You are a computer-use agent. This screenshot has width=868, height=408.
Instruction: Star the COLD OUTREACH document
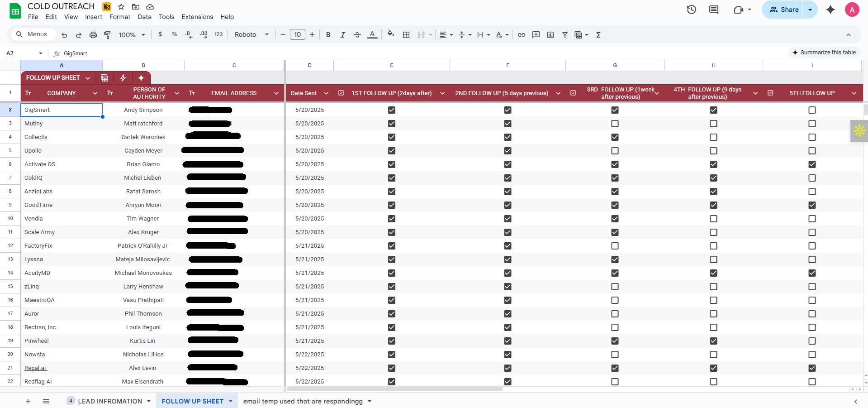tap(121, 7)
